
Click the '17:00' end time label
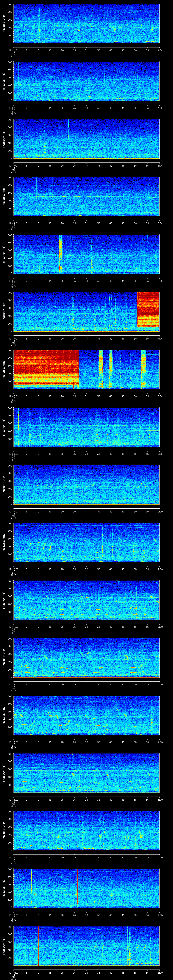coord(159,915)
